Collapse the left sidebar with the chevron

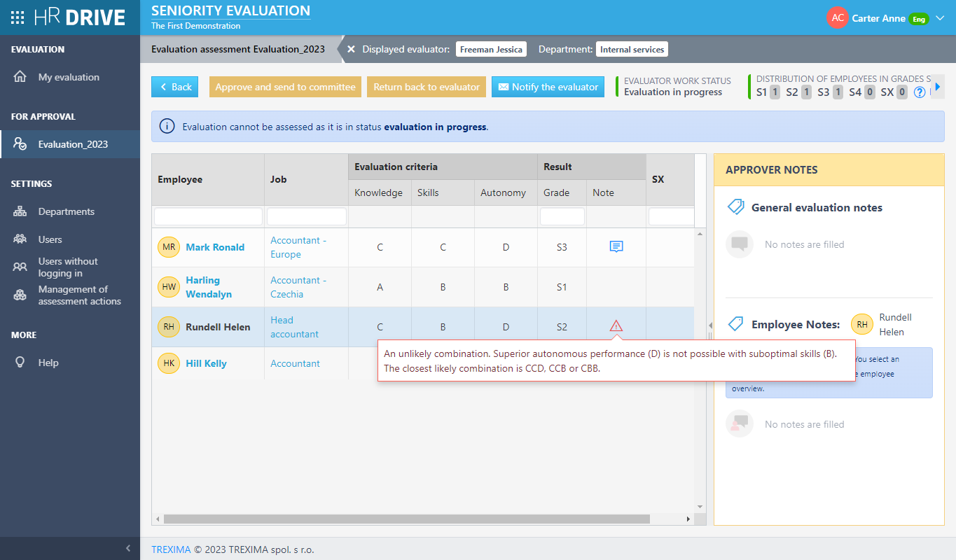pos(127,548)
